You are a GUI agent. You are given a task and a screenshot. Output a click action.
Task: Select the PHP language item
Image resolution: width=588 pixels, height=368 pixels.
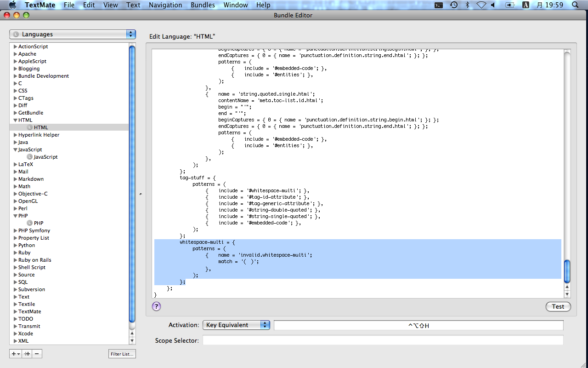39,223
